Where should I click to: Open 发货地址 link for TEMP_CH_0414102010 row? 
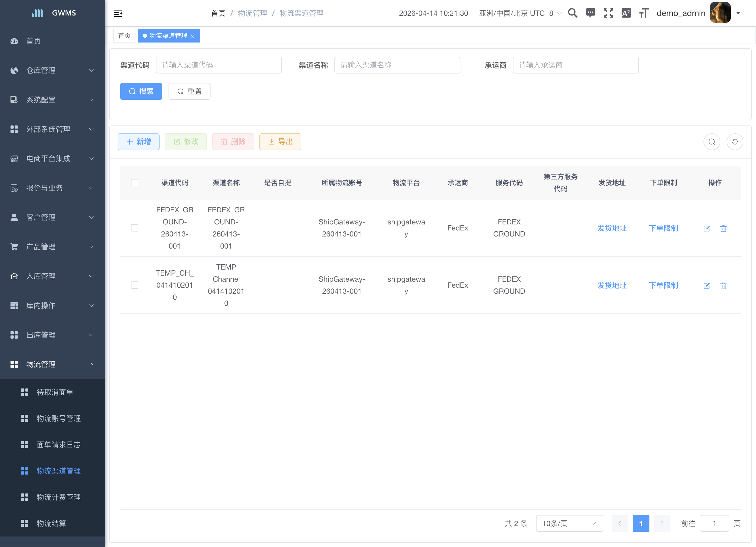click(612, 285)
